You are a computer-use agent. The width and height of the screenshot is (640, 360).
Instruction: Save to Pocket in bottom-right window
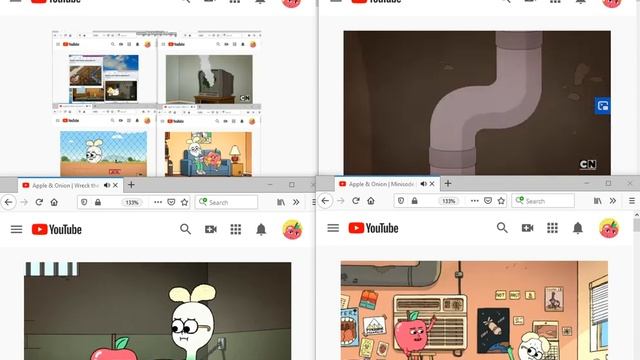point(488,200)
